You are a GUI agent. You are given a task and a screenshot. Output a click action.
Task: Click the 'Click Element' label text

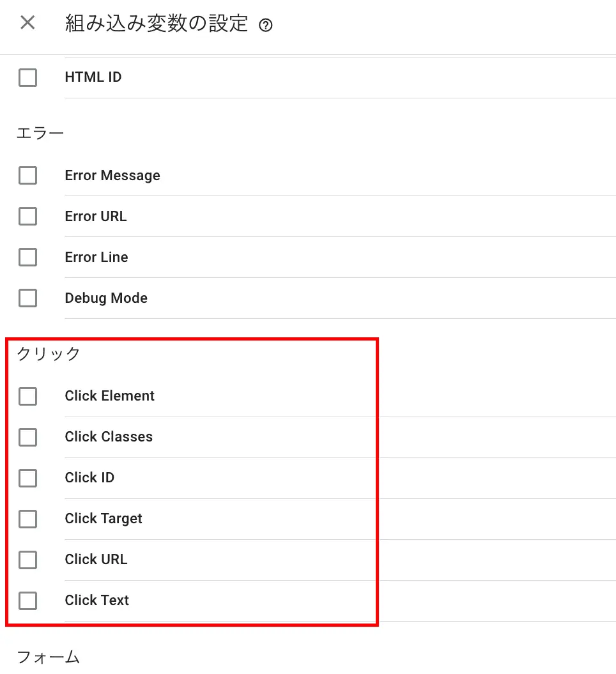110,395
